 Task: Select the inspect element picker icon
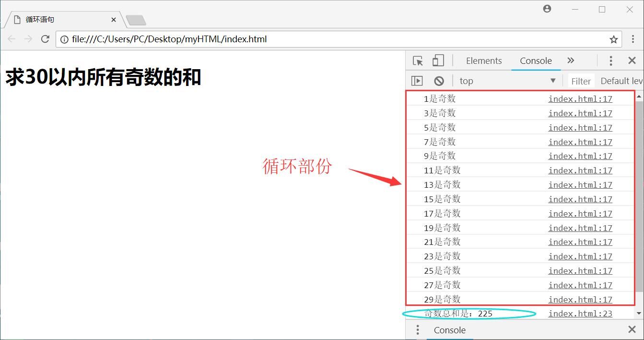[x=418, y=61]
